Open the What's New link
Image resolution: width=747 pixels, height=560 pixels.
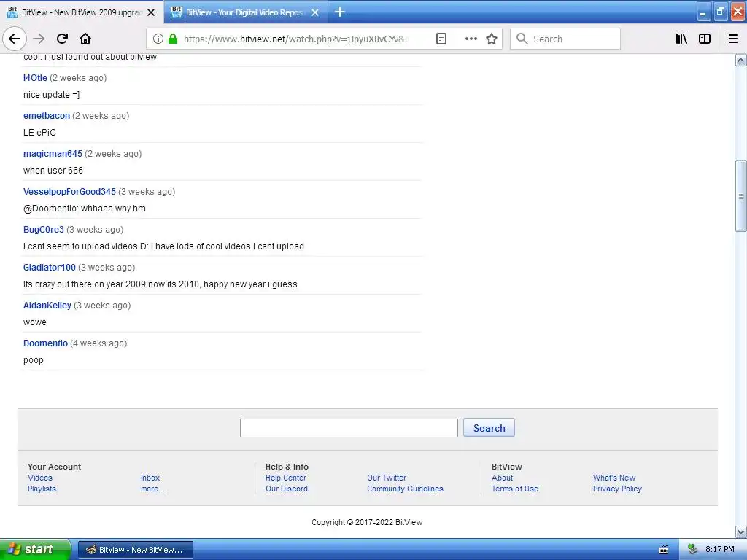[614, 478]
